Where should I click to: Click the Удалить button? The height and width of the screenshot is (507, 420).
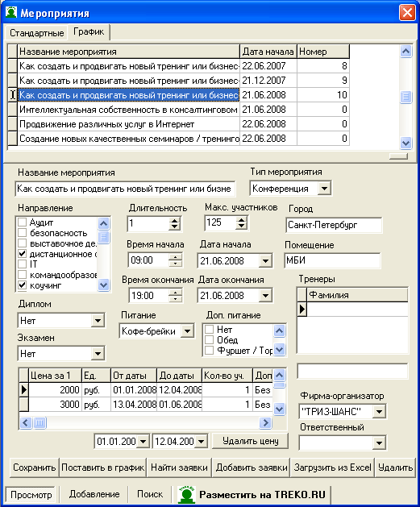coord(395,468)
